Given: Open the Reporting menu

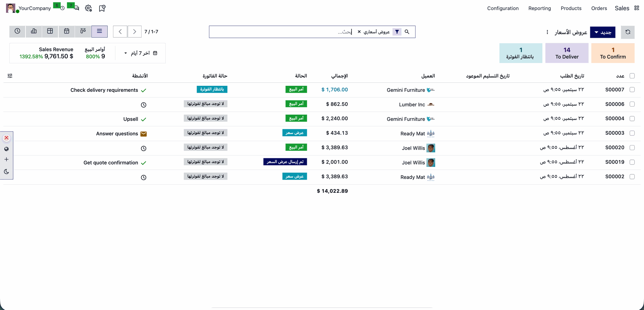Looking at the screenshot, I should coord(539,8).
